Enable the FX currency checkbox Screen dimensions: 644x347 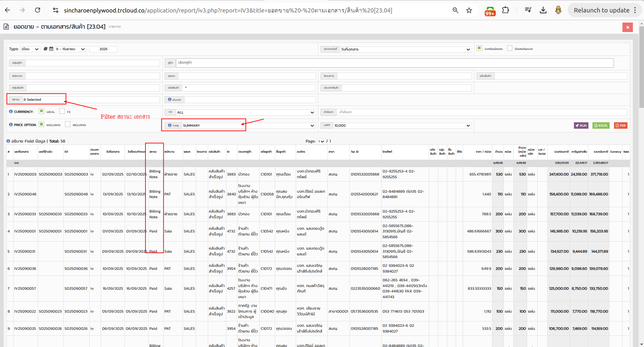(x=62, y=111)
